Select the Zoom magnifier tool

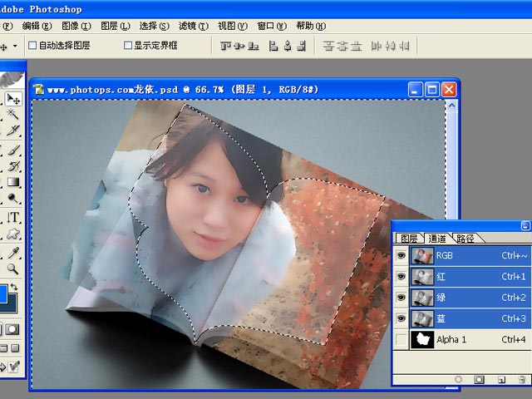(13, 268)
